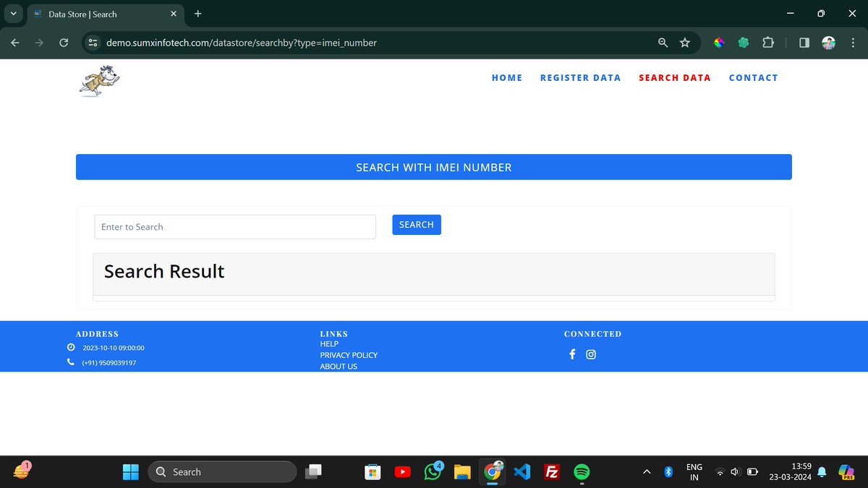Open the green ChatGPT-style extension icon
This screenshot has width=868, height=488.
(x=744, y=43)
